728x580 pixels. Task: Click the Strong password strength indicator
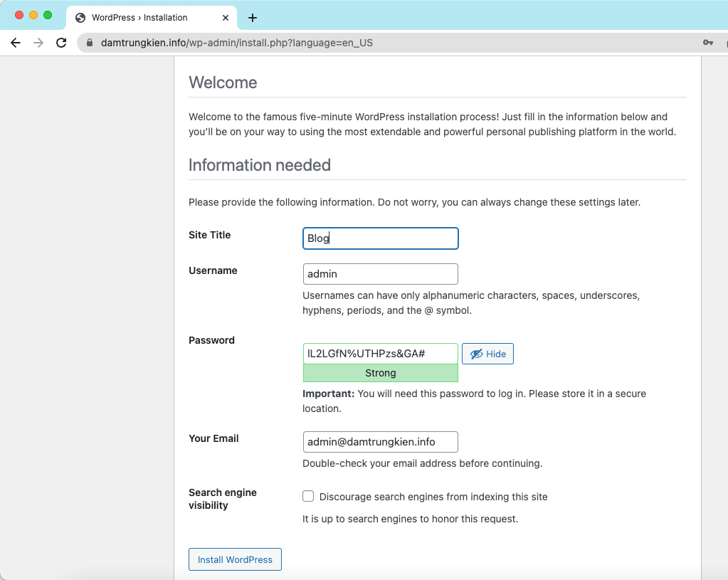coord(380,373)
